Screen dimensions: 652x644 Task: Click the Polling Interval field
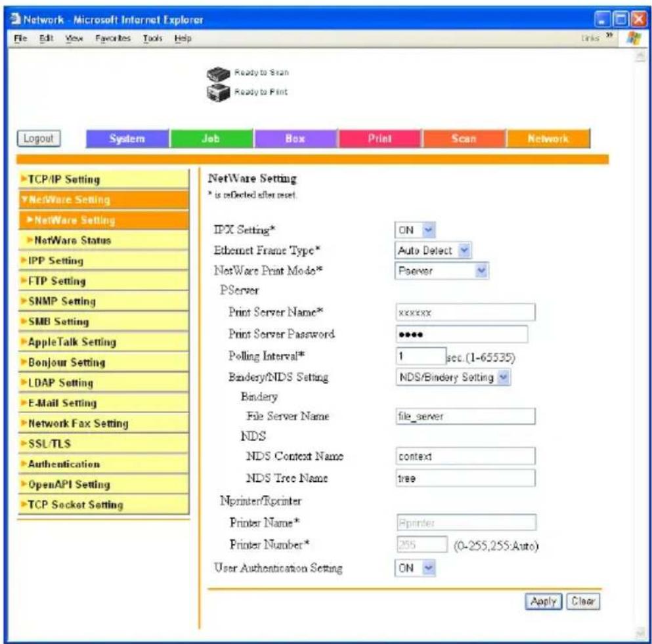click(x=421, y=356)
